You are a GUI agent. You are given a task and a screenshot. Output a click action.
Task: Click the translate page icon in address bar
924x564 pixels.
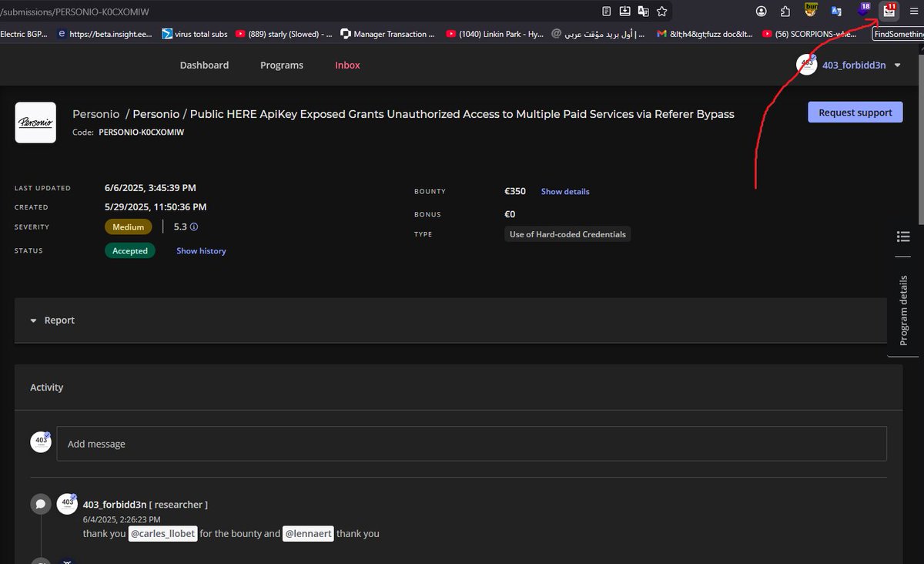[x=643, y=11]
